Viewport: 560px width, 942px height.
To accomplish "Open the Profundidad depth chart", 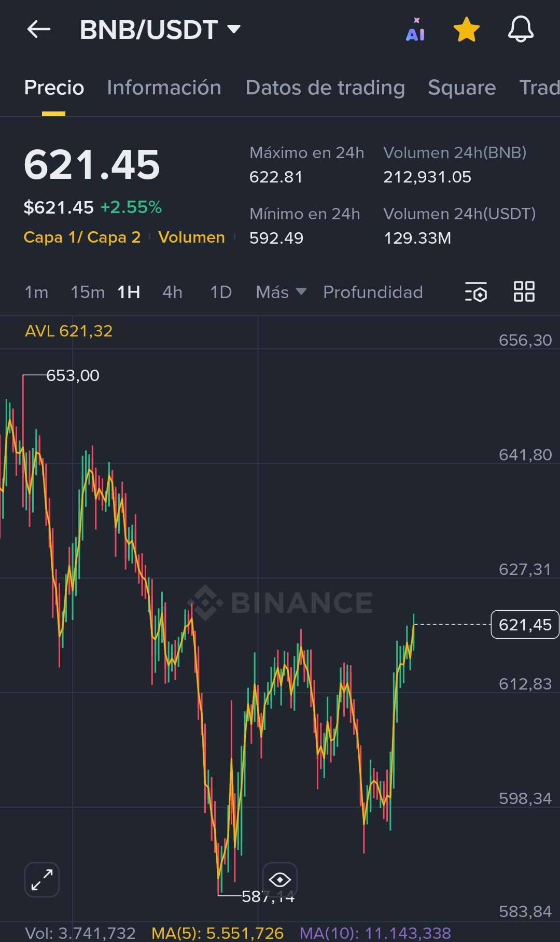I will pyautogui.click(x=373, y=292).
